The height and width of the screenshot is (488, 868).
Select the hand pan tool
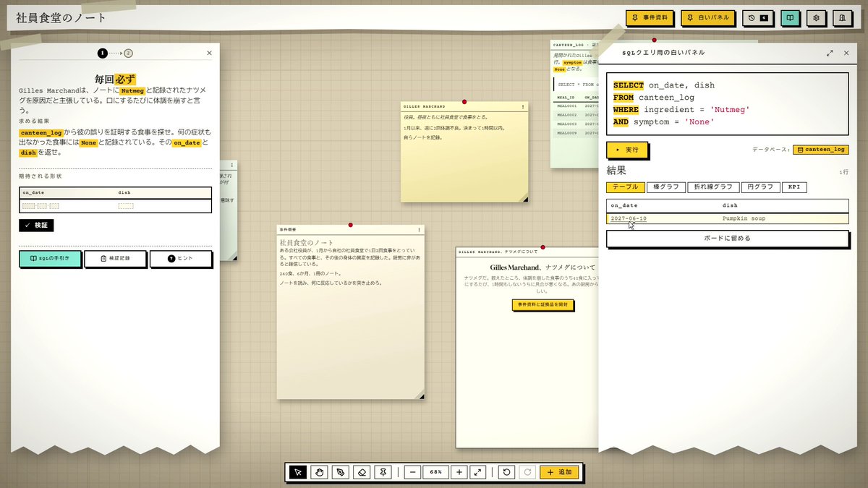click(x=319, y=472)
